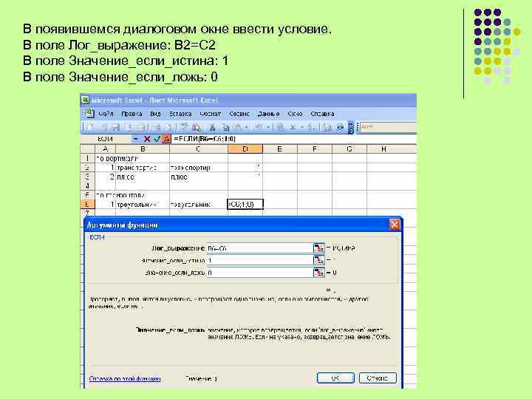This screenshot has width=532, height=399.
Task: Collapse dialog via Лог_выражение range selector icon
Action: click(x=318, y=248)
